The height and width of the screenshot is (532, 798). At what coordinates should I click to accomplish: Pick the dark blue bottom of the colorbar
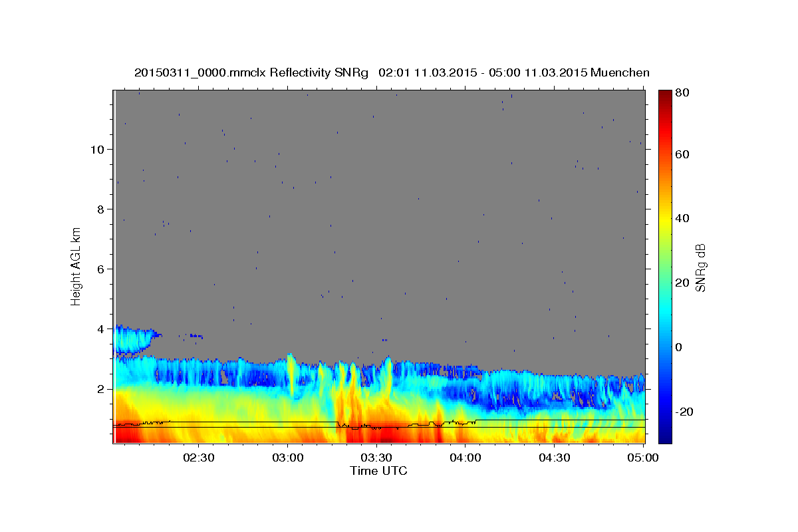[665, 437]
